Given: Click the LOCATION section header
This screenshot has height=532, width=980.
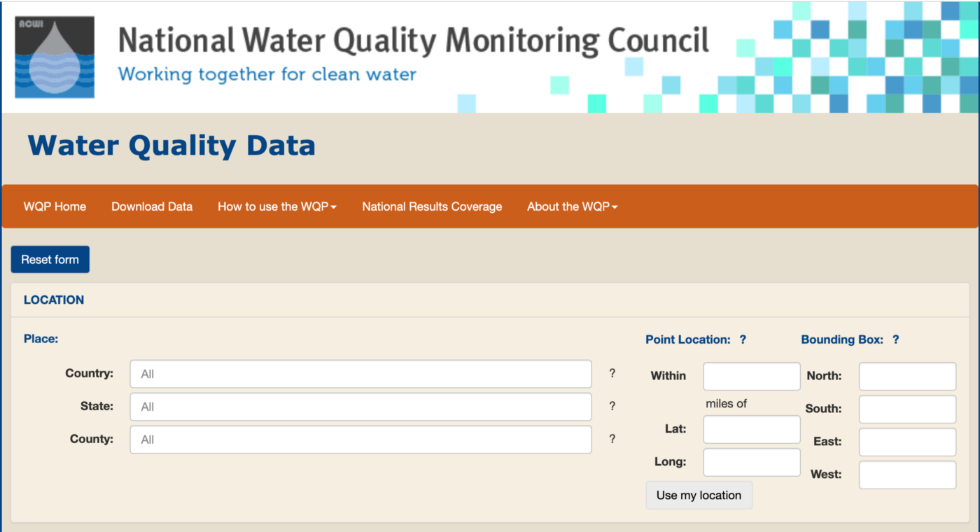Looking at the screenshot, I should [x=54, y=300].
